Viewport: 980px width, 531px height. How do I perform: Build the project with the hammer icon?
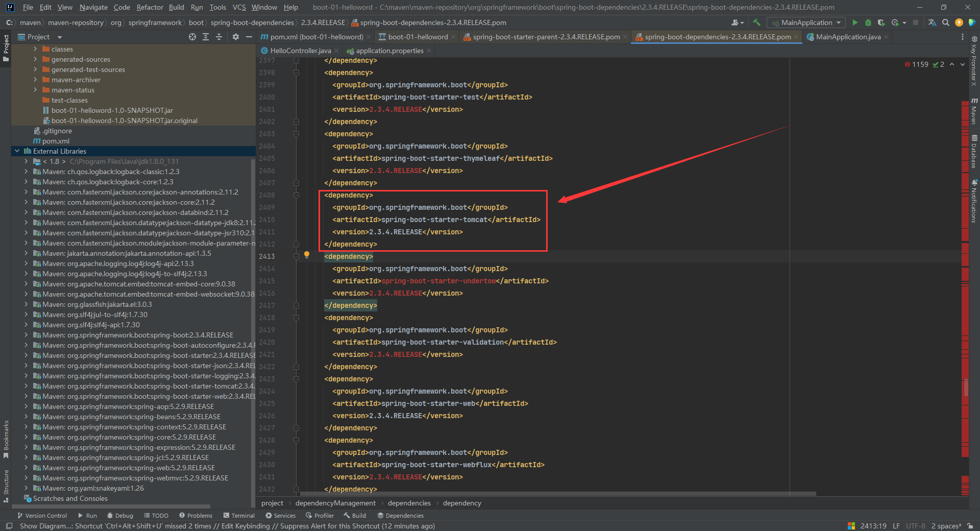(x=756, y=22)
